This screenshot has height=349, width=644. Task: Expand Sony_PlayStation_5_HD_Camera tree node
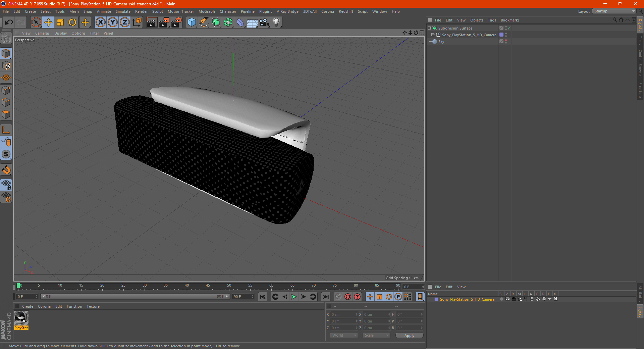click(433, 35)
